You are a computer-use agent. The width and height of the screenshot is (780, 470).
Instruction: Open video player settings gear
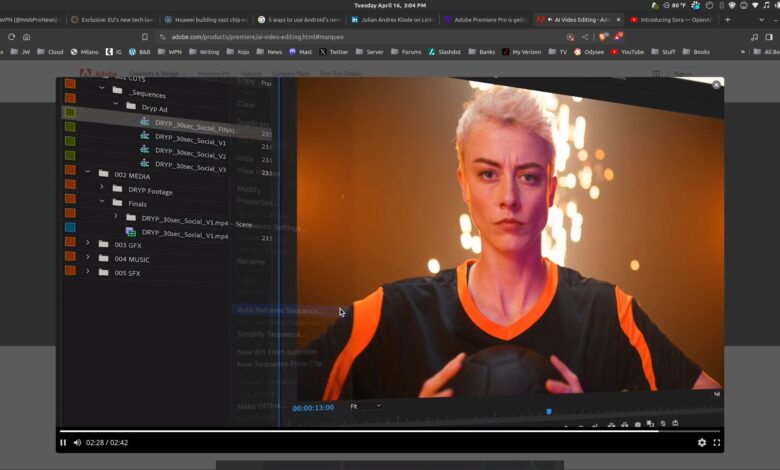coord(701,443)
